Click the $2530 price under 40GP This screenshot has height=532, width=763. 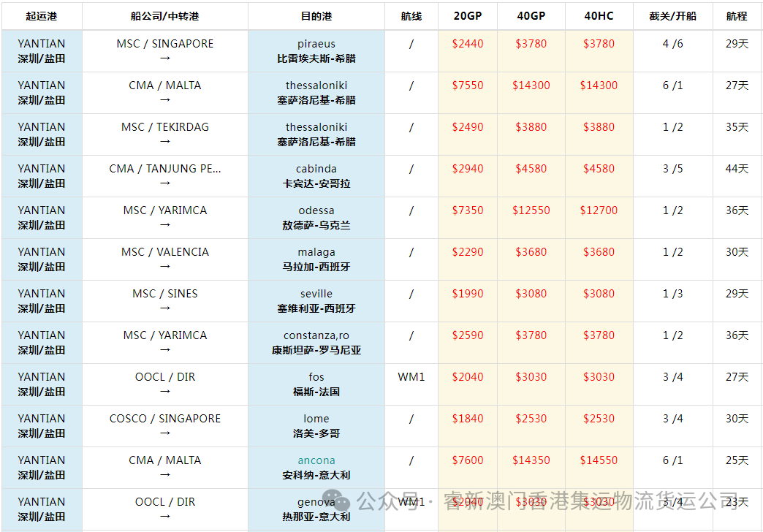[531, 419]
